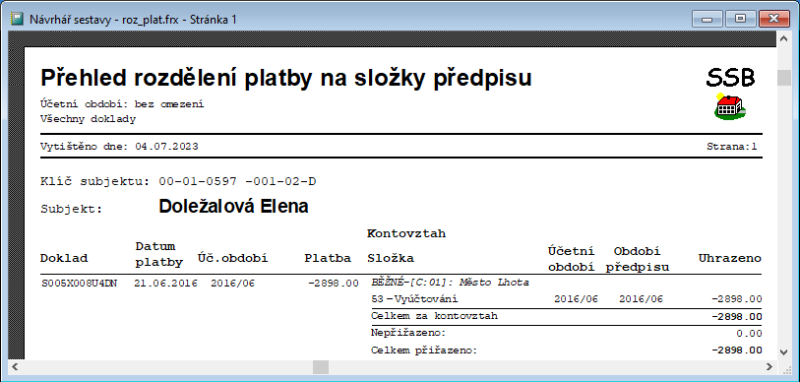Click the '0.00' unassigned value

click(x=748, y=334)
